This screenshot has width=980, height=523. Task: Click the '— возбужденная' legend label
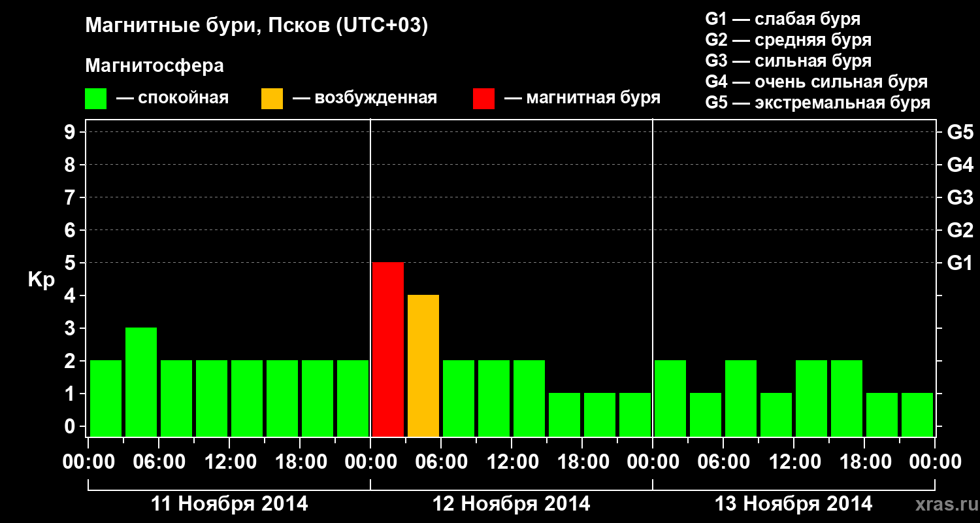pos(365,98)
